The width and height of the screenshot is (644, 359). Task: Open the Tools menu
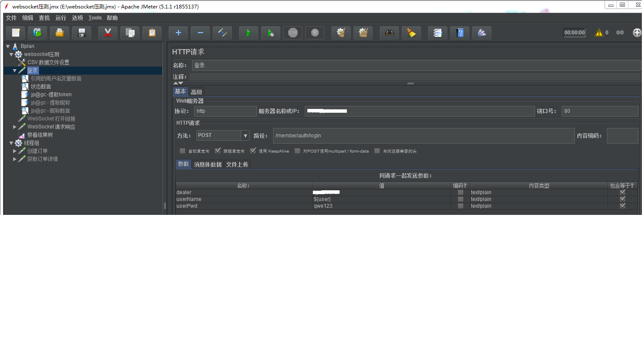click(x=95, y=18)
